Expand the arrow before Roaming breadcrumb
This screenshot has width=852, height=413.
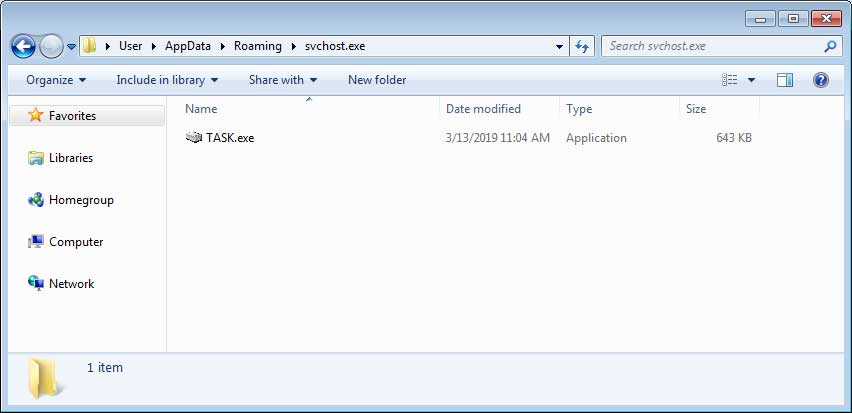[223, 47]
